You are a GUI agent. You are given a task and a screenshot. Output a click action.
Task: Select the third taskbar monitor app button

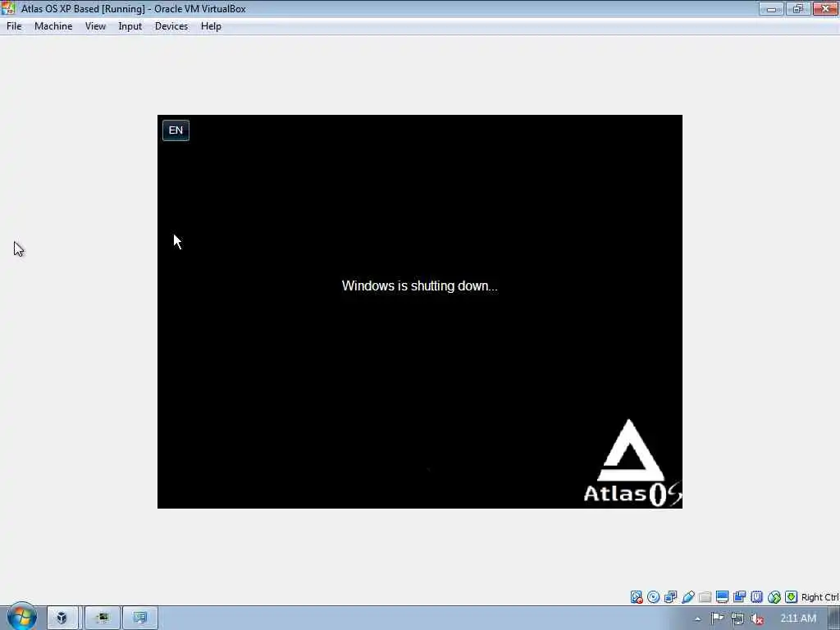point(140,619)
